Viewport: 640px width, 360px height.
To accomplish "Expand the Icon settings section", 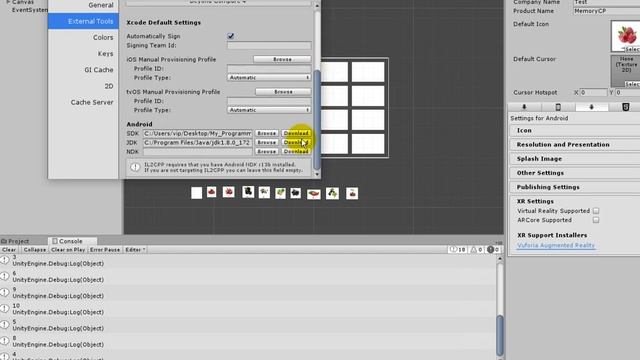I will pos(575,130).
